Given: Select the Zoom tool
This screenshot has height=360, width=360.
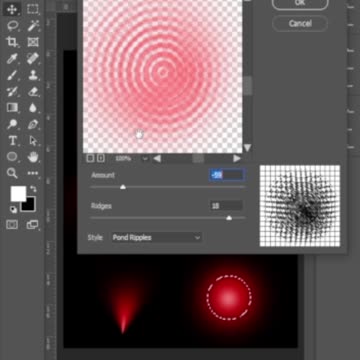Looking at the screenshot, I should pyautogui.click(x=12, y=173).
